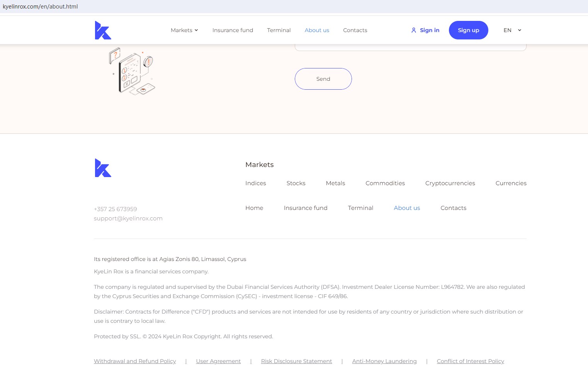Viewport: 588px width, 370px height.
Task: Open Cryptocurrencies footer market link
Action: (x=450, y=183)
